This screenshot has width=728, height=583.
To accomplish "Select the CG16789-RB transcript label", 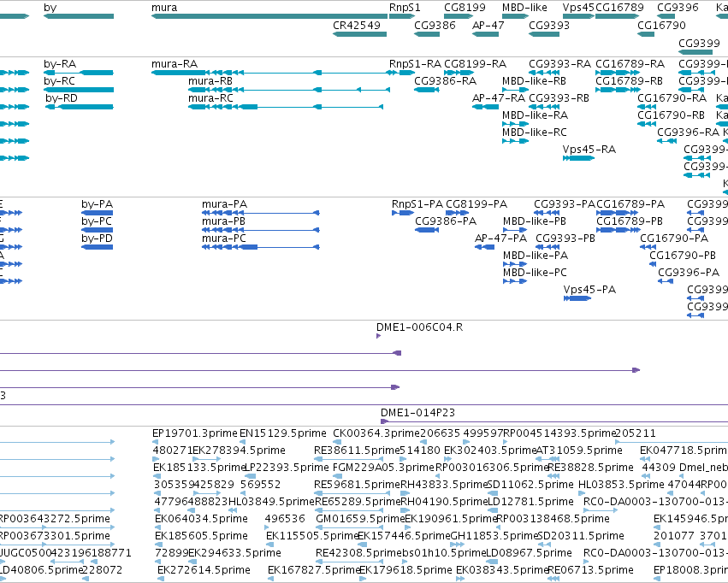I will coord(629,80).
